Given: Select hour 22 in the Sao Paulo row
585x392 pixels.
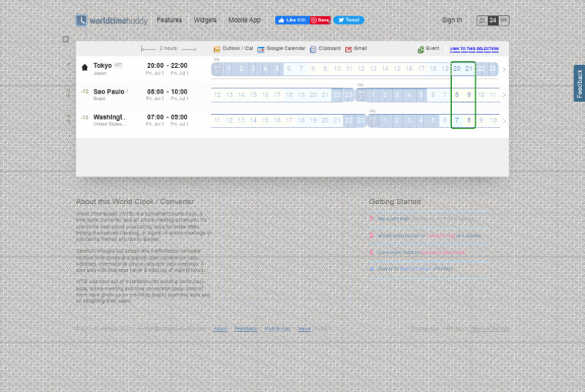Looking at the screenshot, I should point(337,94).
